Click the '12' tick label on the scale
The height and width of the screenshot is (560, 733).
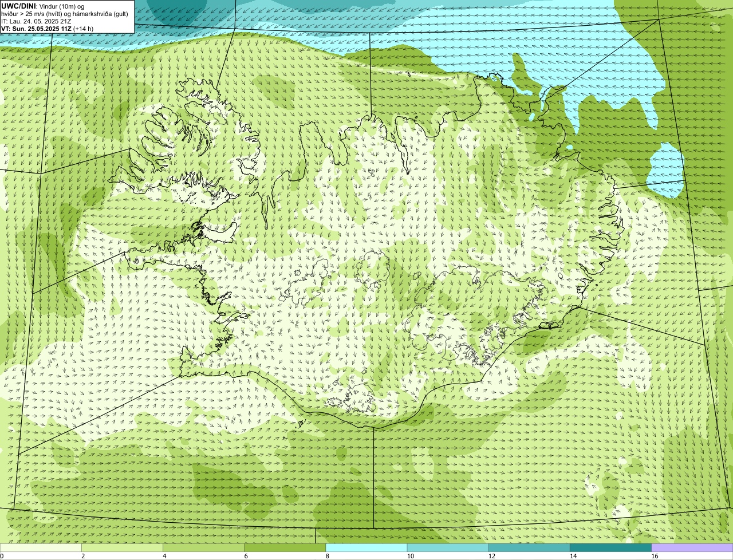pyautogui.click(x=492, y=556)
